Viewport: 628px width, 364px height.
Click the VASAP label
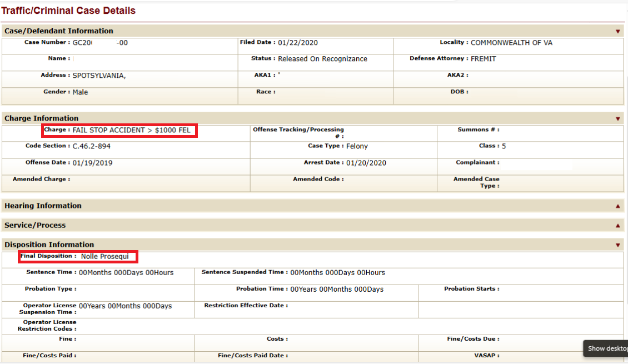[x=487, y=355]
